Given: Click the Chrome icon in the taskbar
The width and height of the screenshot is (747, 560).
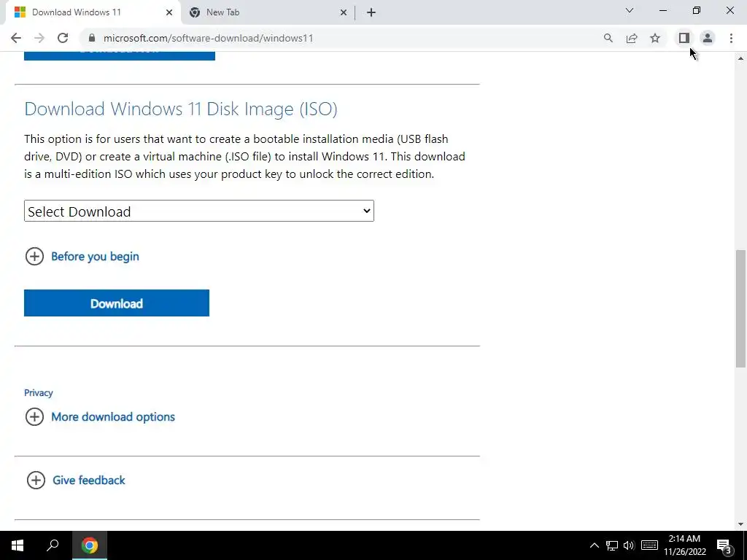Looking at the screenshot, I should coord(90,545).
